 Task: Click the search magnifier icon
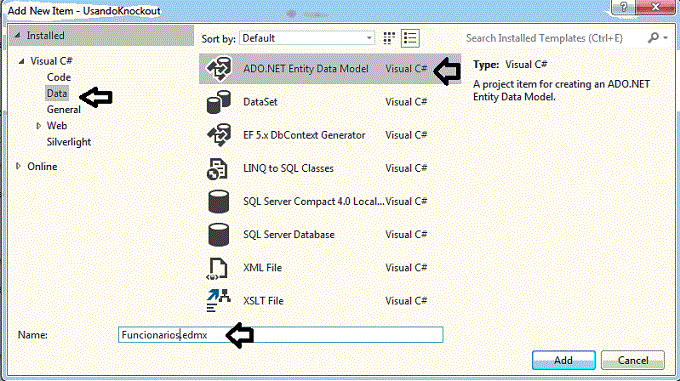point(653,38)
